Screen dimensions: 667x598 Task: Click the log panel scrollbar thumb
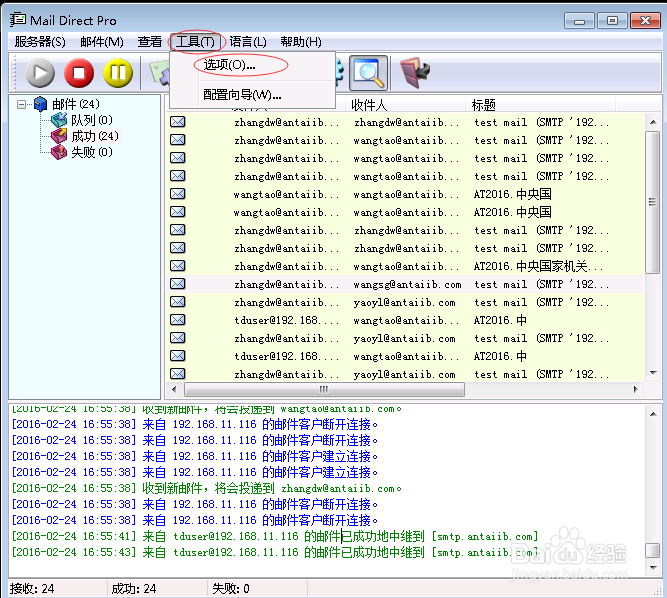point(653,550)
